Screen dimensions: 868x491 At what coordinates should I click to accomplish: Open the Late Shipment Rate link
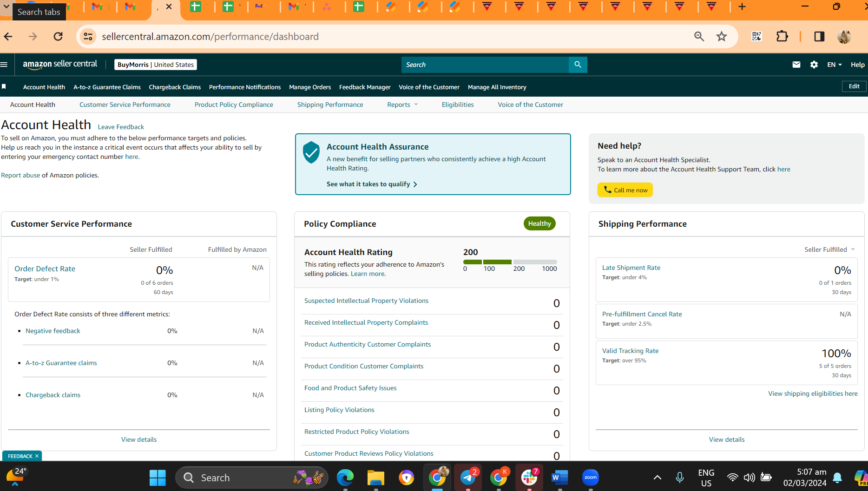[x=631, y=268]
